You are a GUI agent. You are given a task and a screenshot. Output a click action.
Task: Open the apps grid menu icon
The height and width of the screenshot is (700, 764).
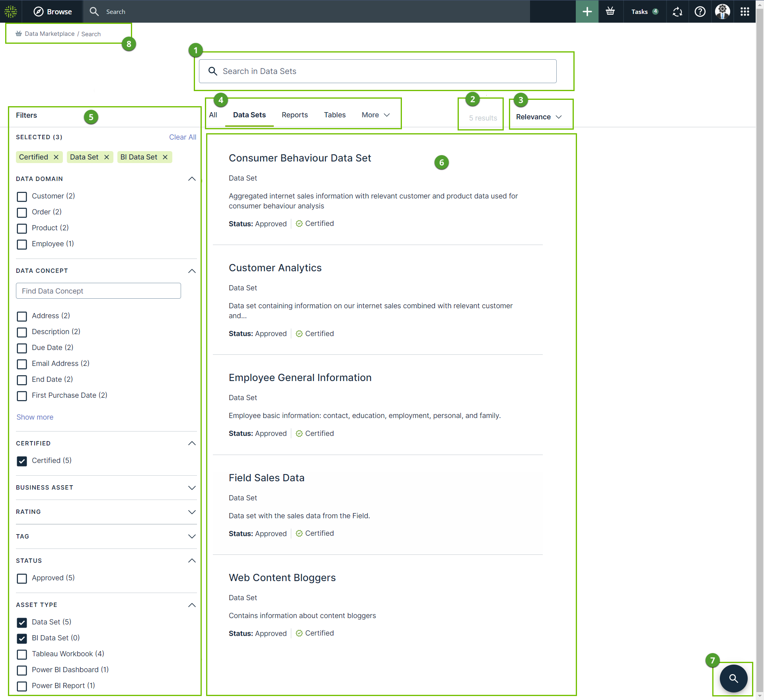(745, 12)
